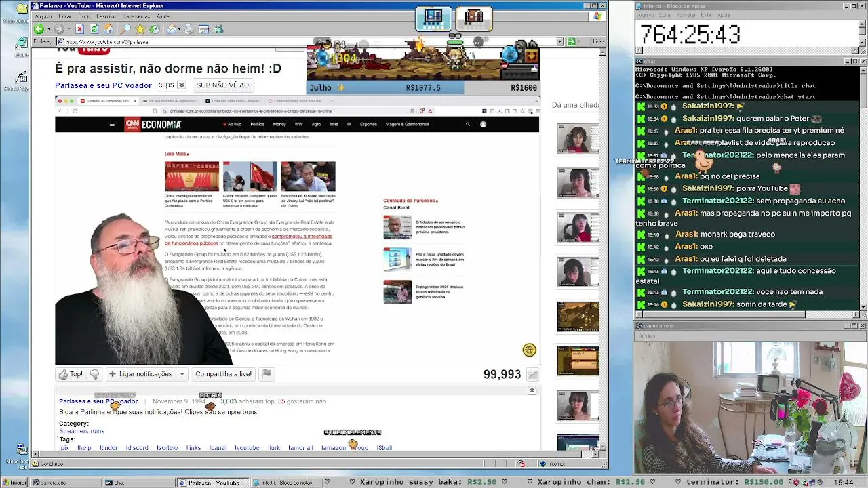
Task: Click the !discord tag link
Action: 137,448
